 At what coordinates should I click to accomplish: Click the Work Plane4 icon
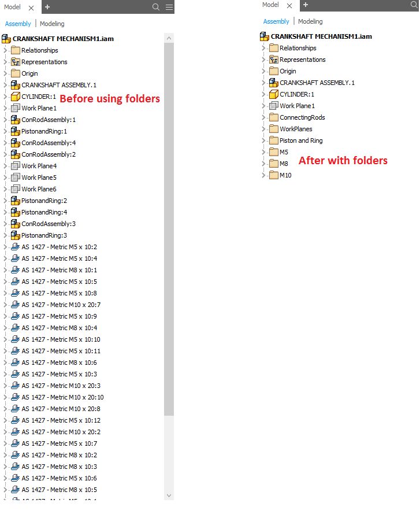[x=16, y=166]
